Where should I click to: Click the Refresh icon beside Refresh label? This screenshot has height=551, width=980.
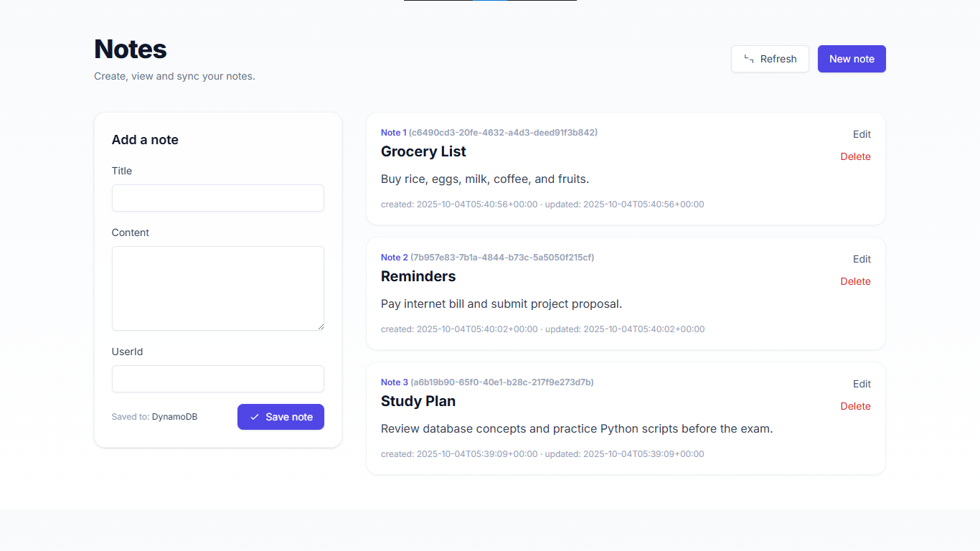749,59
